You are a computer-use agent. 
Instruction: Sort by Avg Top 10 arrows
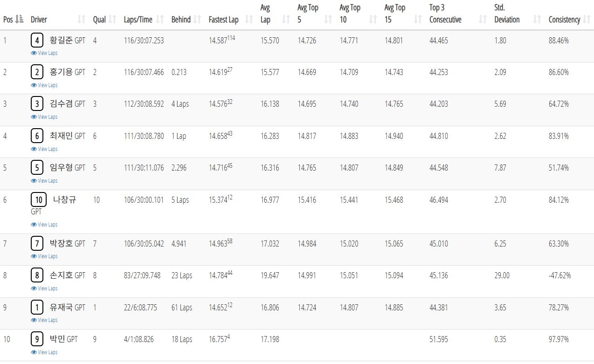tap(373, 19)
